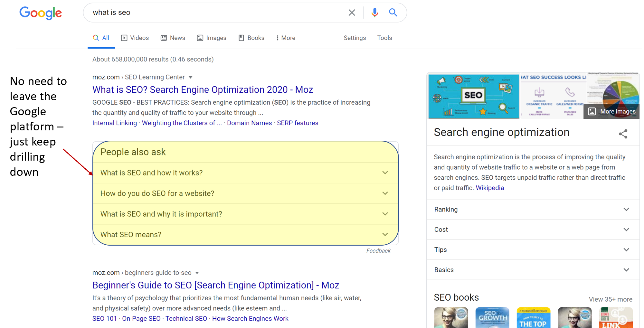This screenshot has width=644, height=328.
Task: Open the 'How to Get to the Top' book
Action: [534, 318]
